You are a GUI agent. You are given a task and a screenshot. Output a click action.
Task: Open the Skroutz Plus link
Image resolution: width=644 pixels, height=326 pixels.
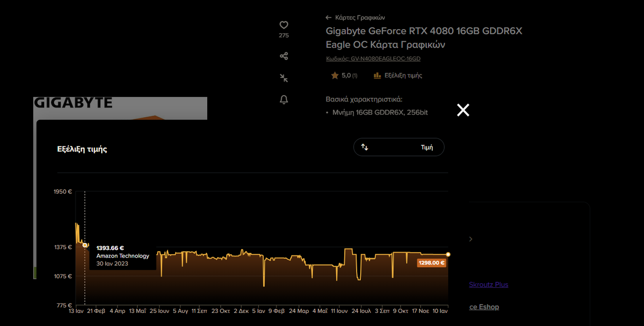[x=489, y=285]
